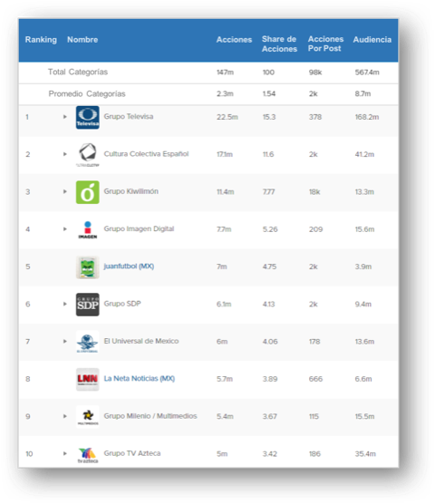435x504 pixels.
Task: Click the Grupo Milenio / Multimedios logo
Action: (87, 417)
